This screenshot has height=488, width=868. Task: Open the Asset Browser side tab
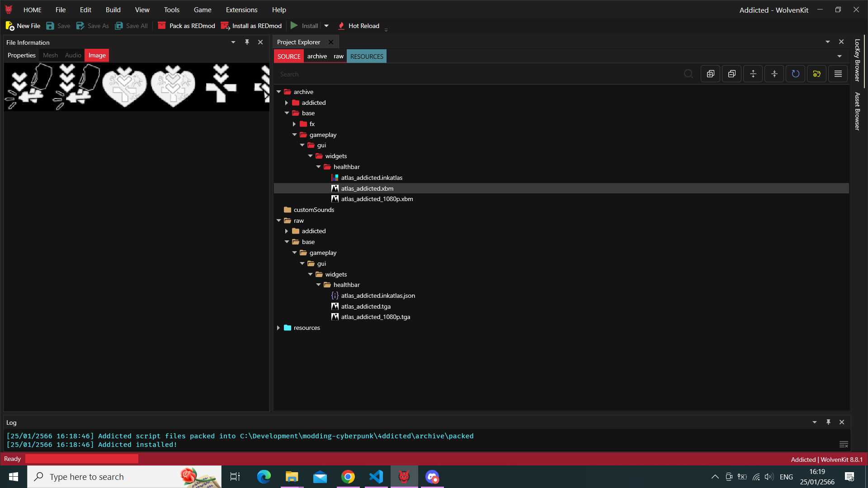(x=857, y=111)
